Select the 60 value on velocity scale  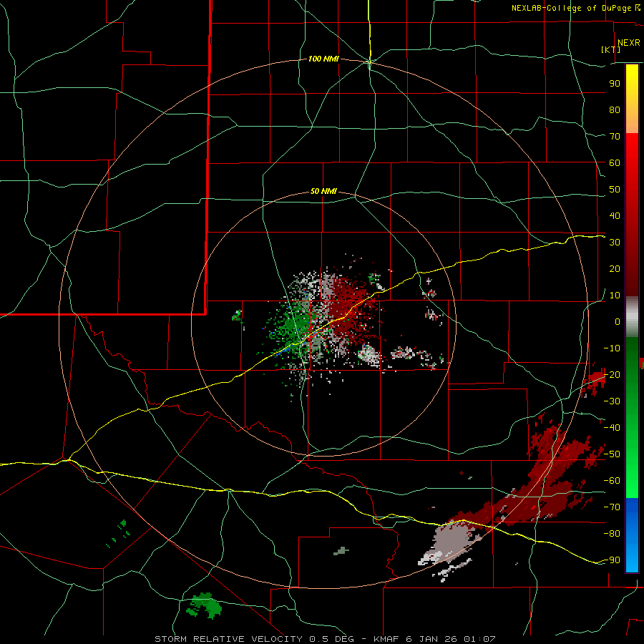(x=615, y=162)
